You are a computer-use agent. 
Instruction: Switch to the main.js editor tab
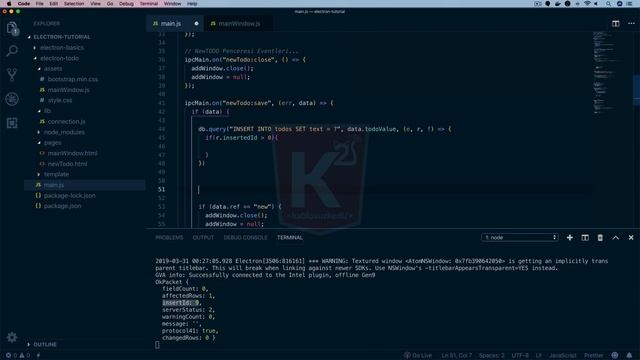tap(175, 24)
